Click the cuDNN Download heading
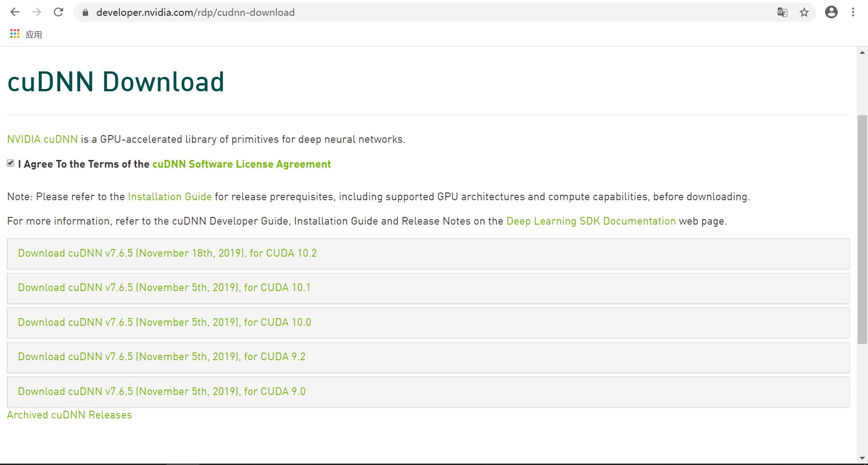The width and height of the screenshot is (868, 465). pyautogui.click(x=116, y=82)
